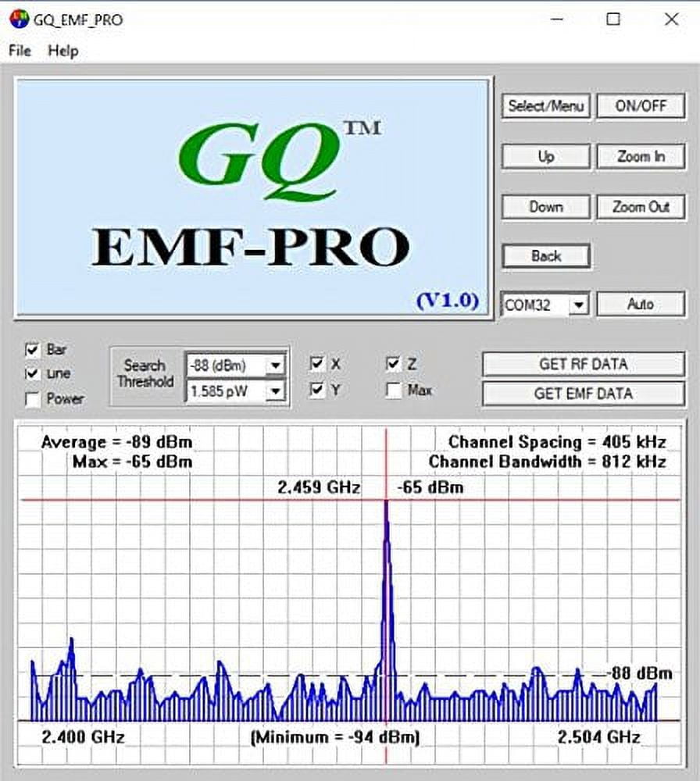700x781 pixels.
Task: Toggle the Z axis checkbox
Action: tap(393, 364)
